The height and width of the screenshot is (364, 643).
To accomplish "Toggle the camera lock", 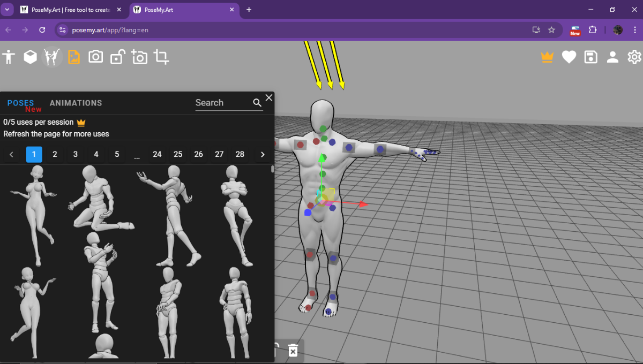I will tap(117, 56).
